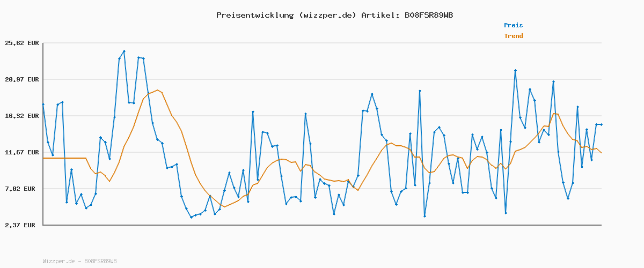Select the 16.32 EUR axis label
Viewport: 644px width, 268px height.
pos(22,116)
